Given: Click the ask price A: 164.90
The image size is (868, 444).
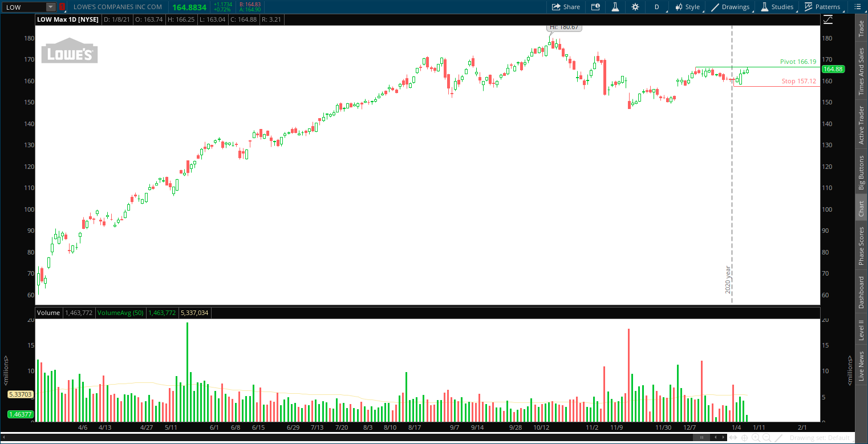Looking at the screenshot, I should [x=250, y=10].
